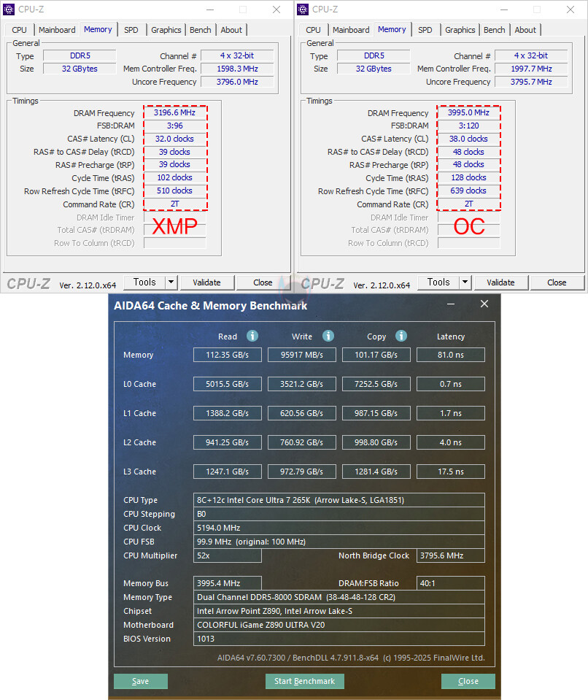This screenshot has height=700, width=588.
Task: Click the Motherboard field showing COLORFUL iGame Z890
Action: coord(339,625)
